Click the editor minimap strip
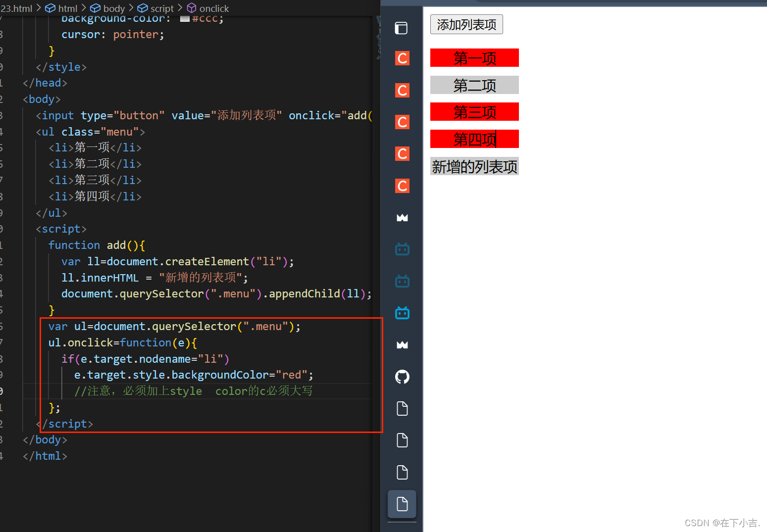This screenshot has width=767, height=532. tap(378, 37)
